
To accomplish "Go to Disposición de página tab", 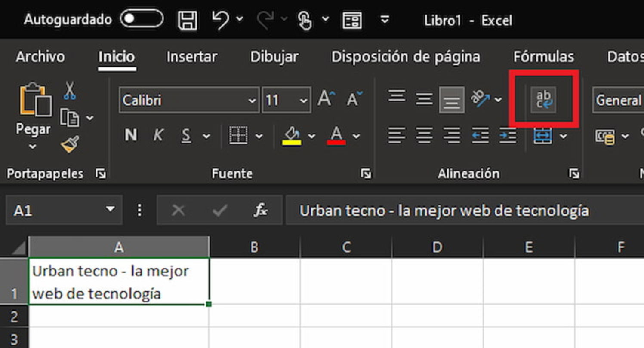I will coord(406,57).
